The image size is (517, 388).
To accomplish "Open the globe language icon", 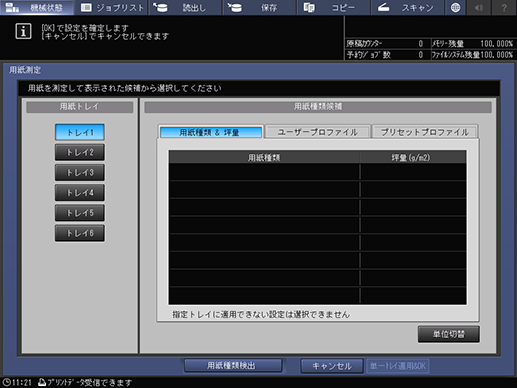I will point(455,7).
